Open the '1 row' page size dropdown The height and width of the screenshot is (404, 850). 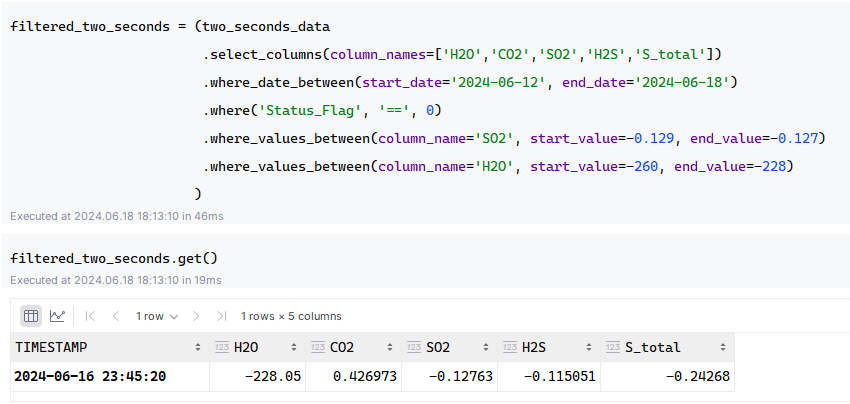tap(157, 316)
